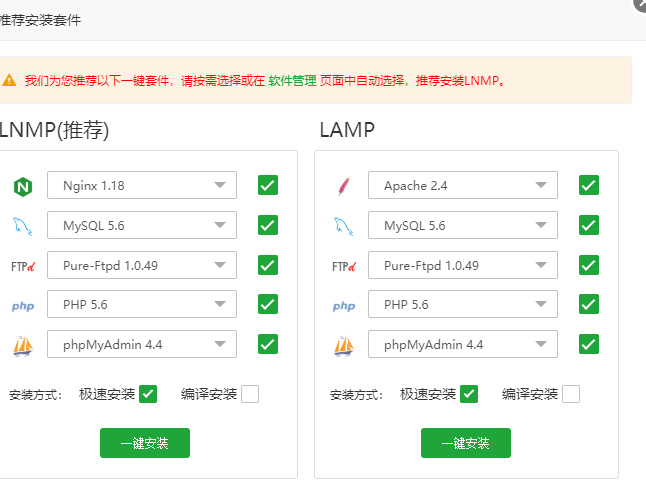646x484 pixels.
Task: Uncheck PHP 5.6 in LAMP
Action: (589, 304)
